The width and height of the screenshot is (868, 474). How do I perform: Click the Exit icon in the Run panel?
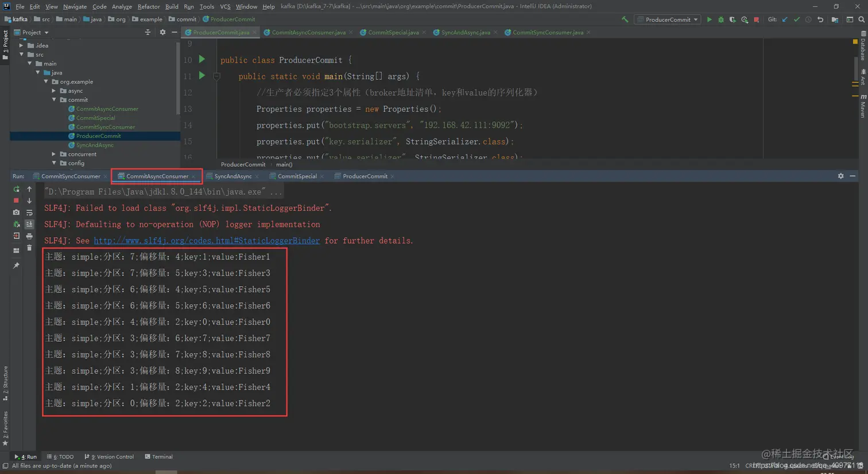(x=16, y=236)
